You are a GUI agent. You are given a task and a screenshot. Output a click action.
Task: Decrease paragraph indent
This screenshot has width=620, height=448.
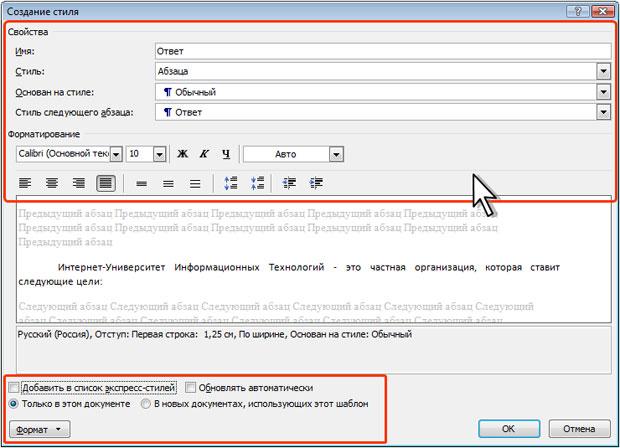[x=289, y=183]
